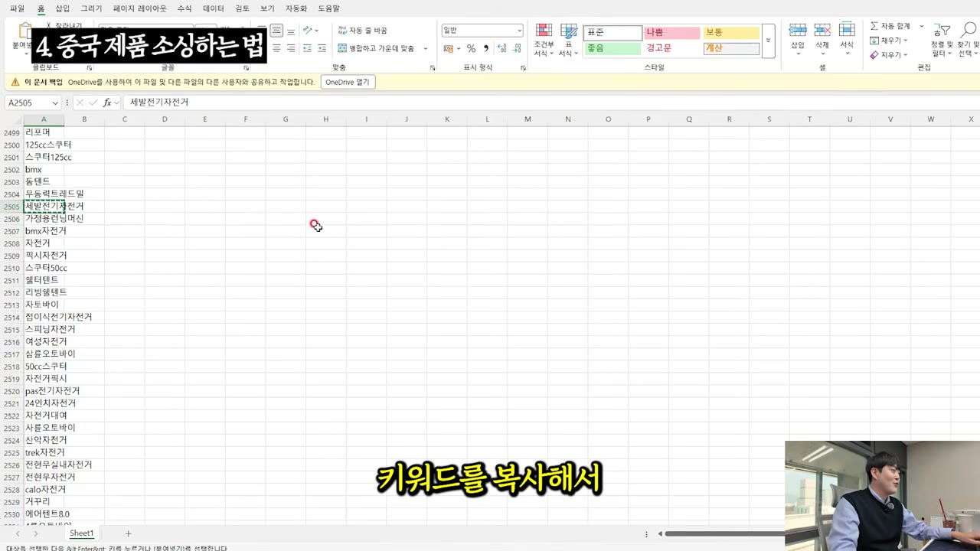
Task: Select column B header
Action: point(84,119)
